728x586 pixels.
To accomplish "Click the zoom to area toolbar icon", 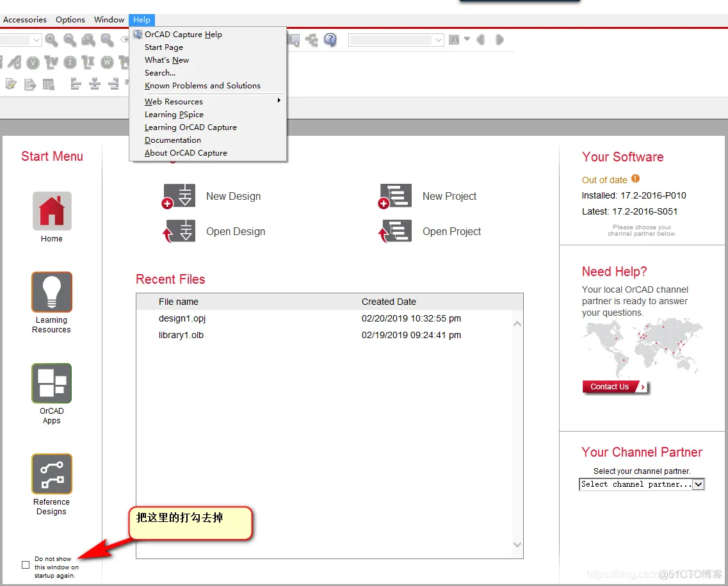I will [88, 40].
